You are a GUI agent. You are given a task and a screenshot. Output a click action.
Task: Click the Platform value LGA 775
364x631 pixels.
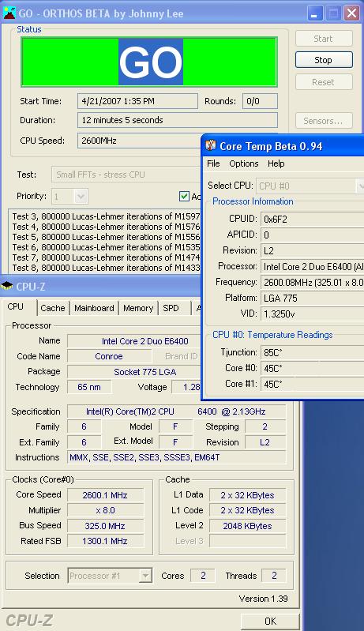(x=312, y=299)
